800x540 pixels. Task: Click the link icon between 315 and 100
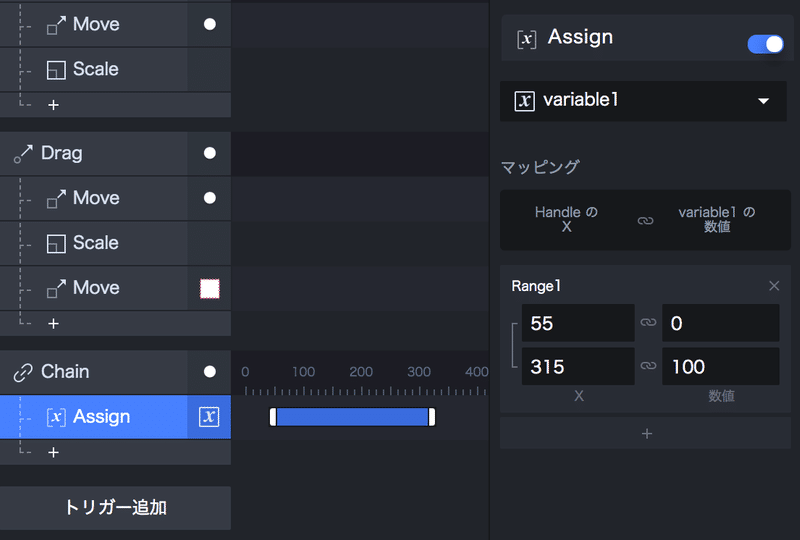[648, 367]
